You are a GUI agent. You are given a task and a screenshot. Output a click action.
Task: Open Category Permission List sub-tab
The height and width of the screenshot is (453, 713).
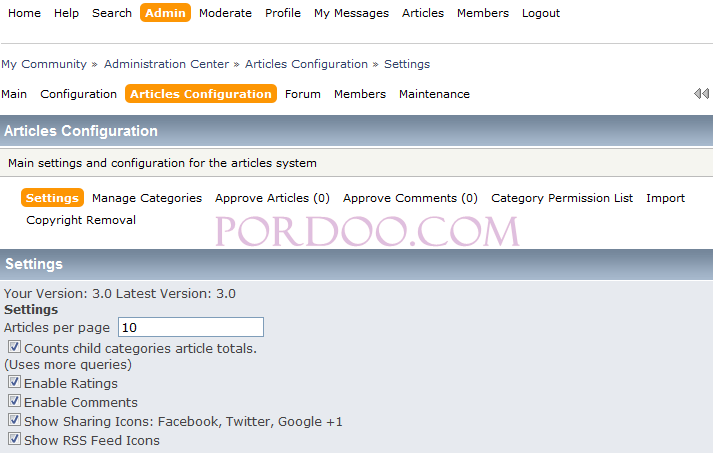point(562,198)
